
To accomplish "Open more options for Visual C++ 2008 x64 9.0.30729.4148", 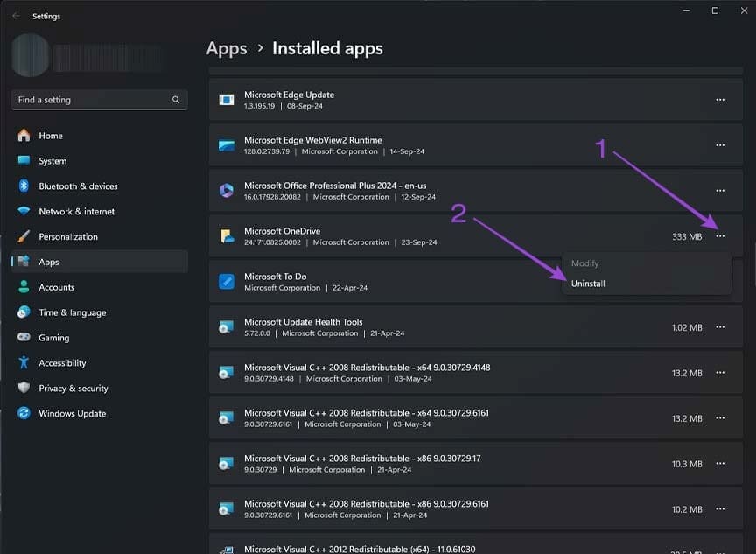I will pyautogui.click(x=720, y=373).
